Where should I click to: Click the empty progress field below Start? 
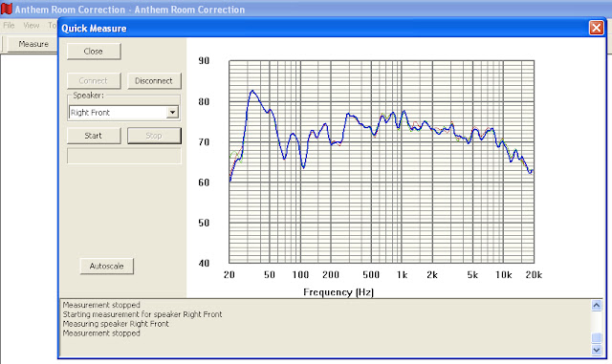tap(124, 156)
